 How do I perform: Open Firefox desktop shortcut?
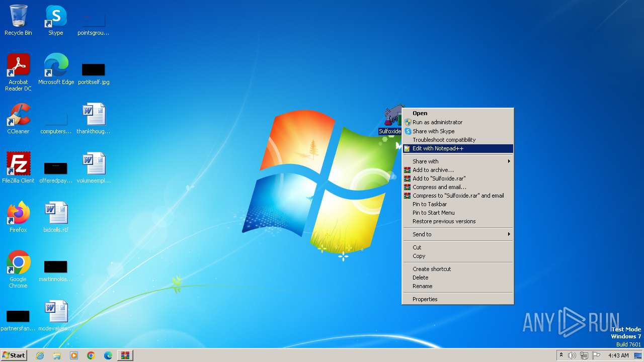pos(18,217)
